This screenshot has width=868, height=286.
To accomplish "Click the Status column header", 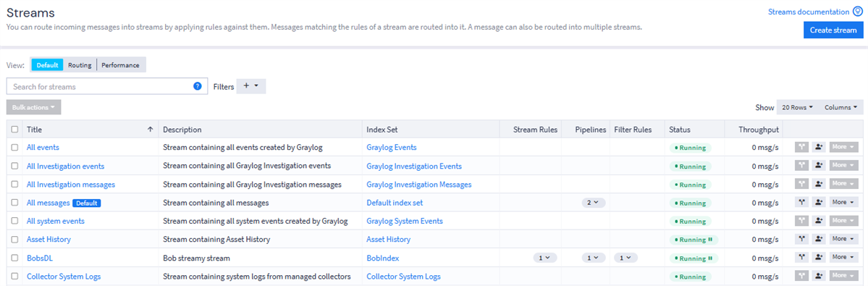I will click(x=679, y=130).
